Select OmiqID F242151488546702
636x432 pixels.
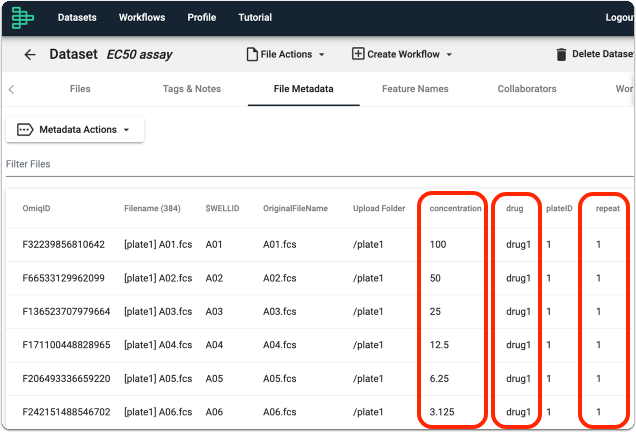tap(66, 412)
